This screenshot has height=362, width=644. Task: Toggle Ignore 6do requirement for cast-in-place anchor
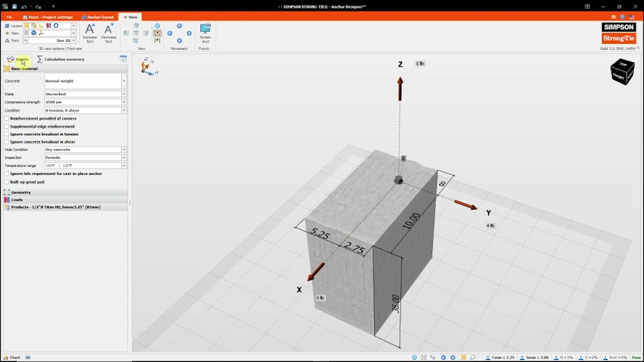pyautogui.click(x=7, y=173)
